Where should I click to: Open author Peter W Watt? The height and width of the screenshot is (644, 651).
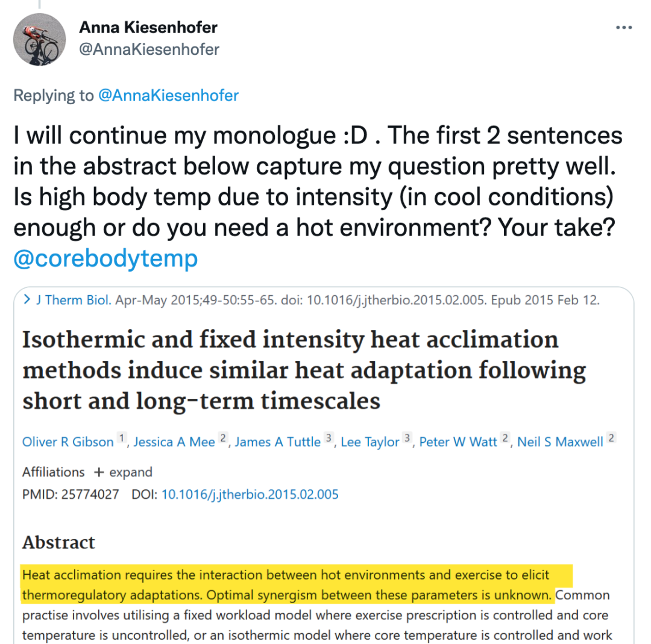pyautogui.click(x=458, y=442)
